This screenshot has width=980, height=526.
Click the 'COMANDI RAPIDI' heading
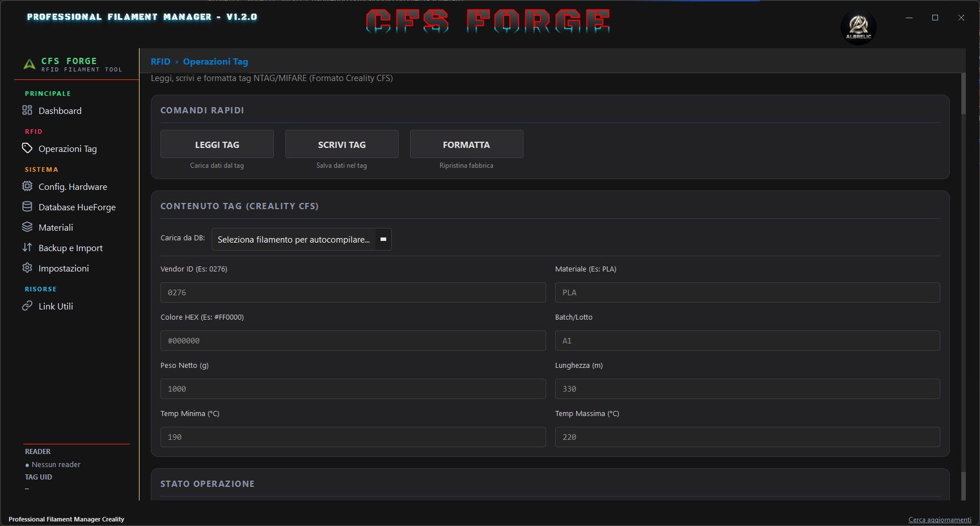202,111
